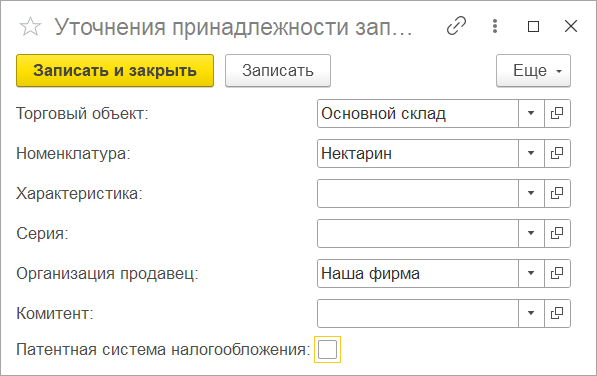Enable Патентная система налогообложения checkbox

(x=327, y=349)
